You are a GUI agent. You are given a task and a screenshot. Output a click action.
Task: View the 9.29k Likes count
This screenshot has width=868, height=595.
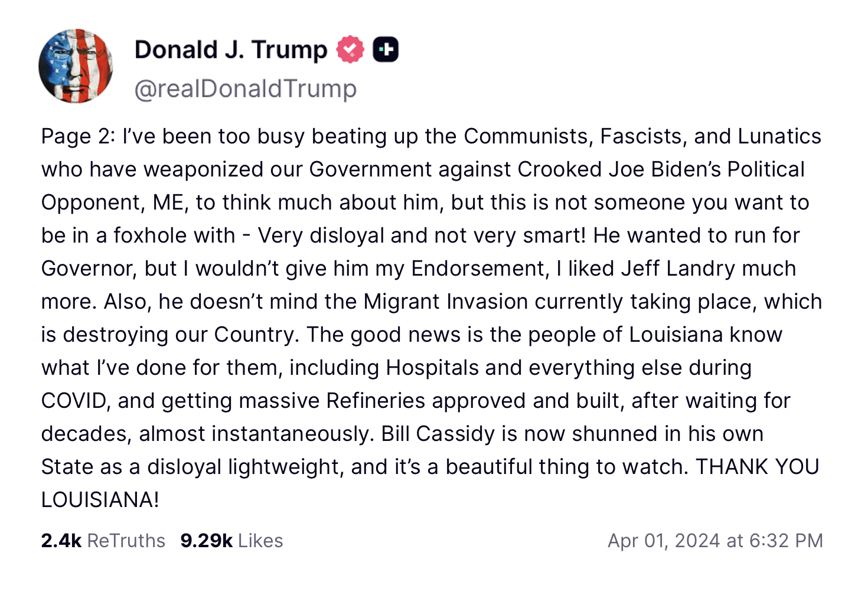(x=232, y=541)
